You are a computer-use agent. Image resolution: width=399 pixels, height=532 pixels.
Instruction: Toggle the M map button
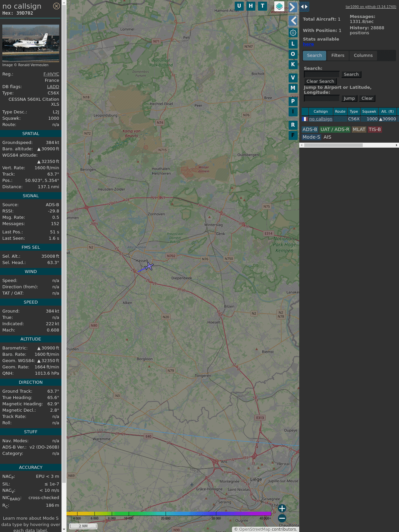click(x=293, y=88)
